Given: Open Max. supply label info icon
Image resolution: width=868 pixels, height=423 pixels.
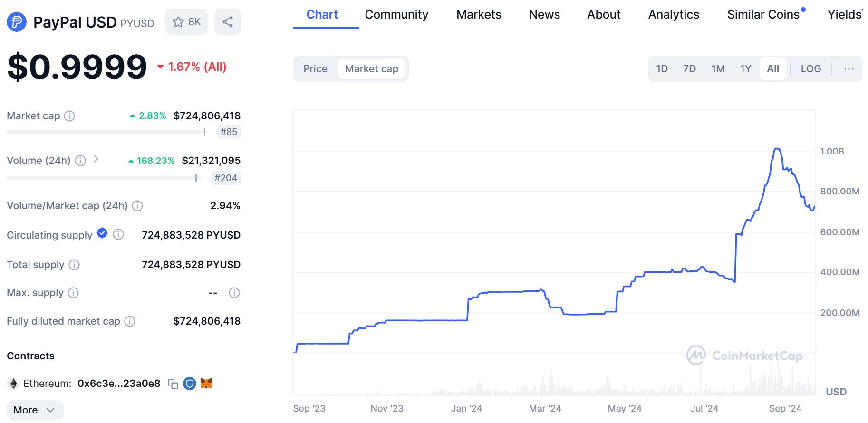Looking at the screenshot, I should pos(73,293).
